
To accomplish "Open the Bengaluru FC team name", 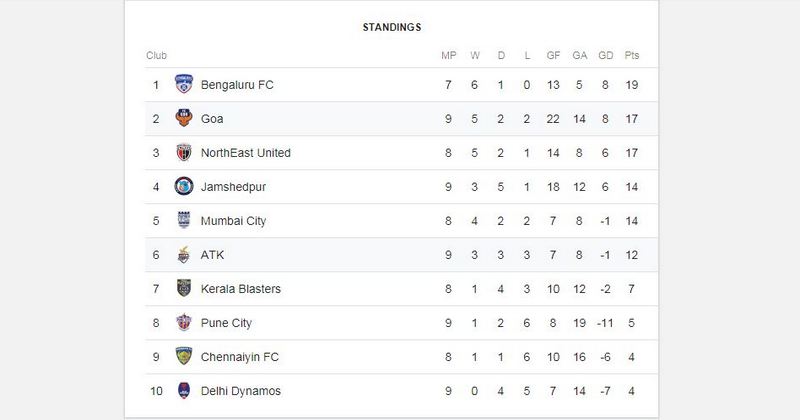I will click(x=237, y=85).
